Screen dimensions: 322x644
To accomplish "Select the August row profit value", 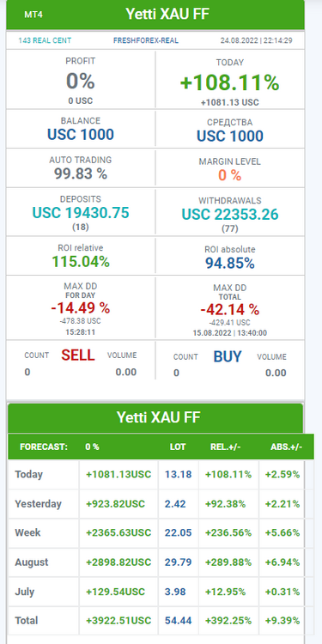I will coord(118,562).
